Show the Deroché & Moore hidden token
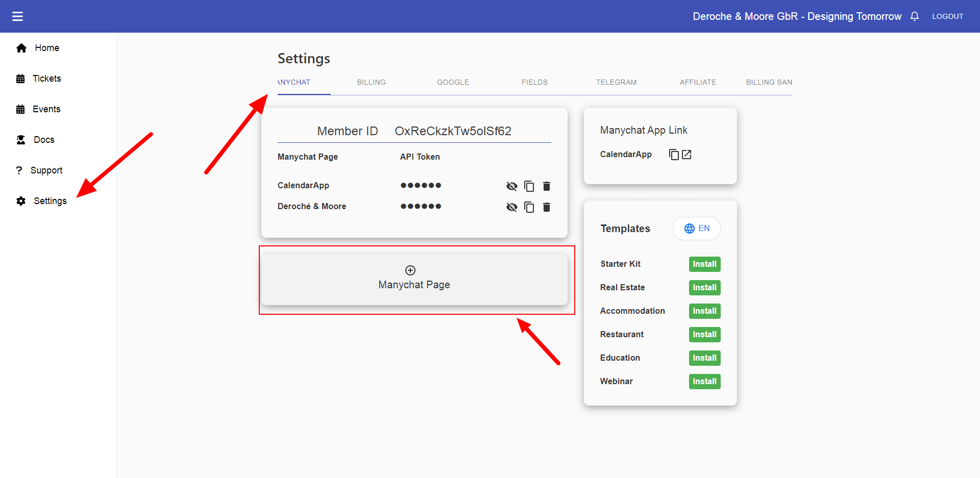Image resolution: width=980 pixels, height=478 pixels. [x=511, y=207]
